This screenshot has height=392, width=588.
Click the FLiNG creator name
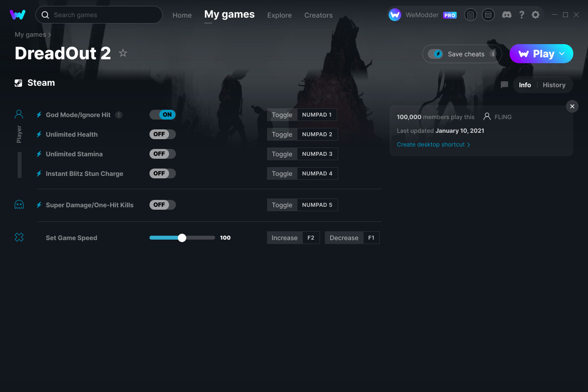[503, 117]
